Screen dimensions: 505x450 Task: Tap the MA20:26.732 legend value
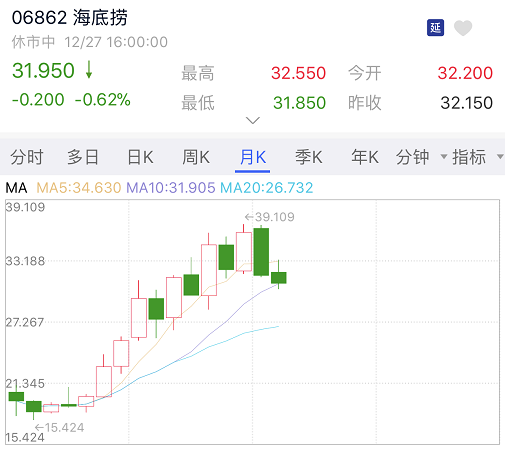click(267, 188)
